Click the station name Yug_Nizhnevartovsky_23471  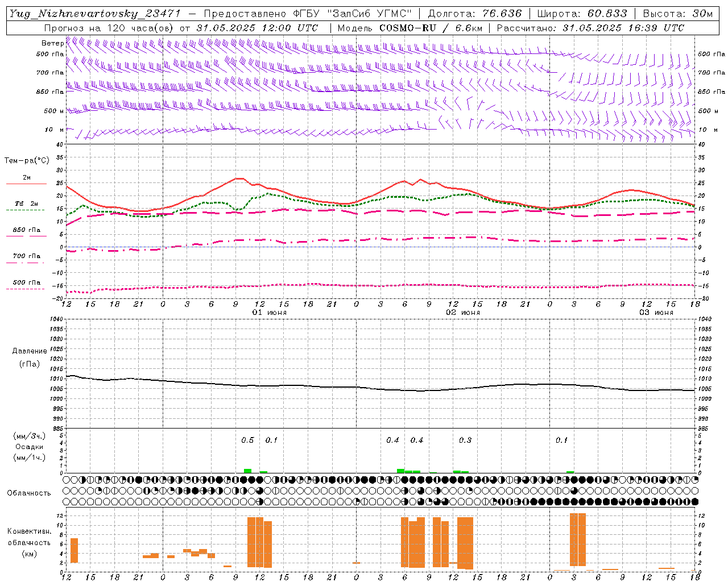click(x=95, y=14)
